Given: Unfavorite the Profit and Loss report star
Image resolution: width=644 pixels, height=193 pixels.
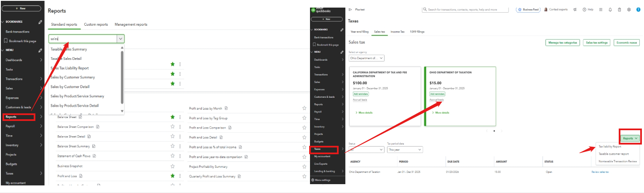Looking at the screenshot, I should point(172,176).
